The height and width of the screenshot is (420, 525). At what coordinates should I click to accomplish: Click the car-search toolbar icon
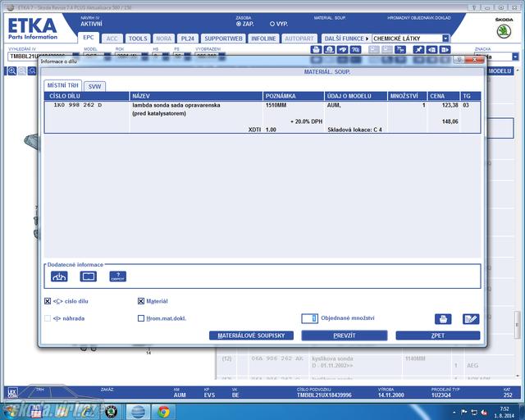coord(342,50)
